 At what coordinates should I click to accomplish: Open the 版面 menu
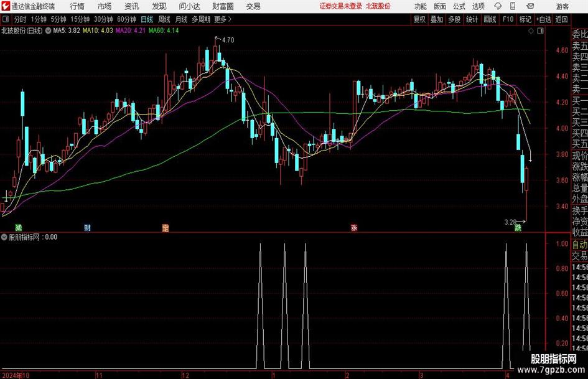tap(439, 6)
